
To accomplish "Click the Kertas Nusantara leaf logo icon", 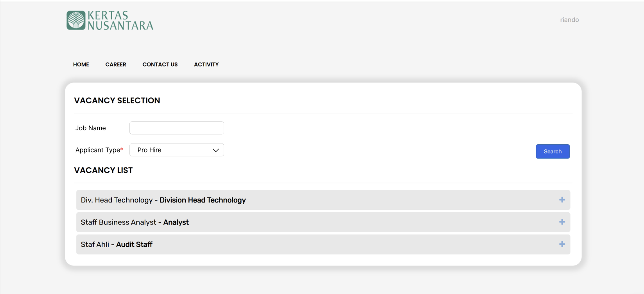I will [76, 20].
